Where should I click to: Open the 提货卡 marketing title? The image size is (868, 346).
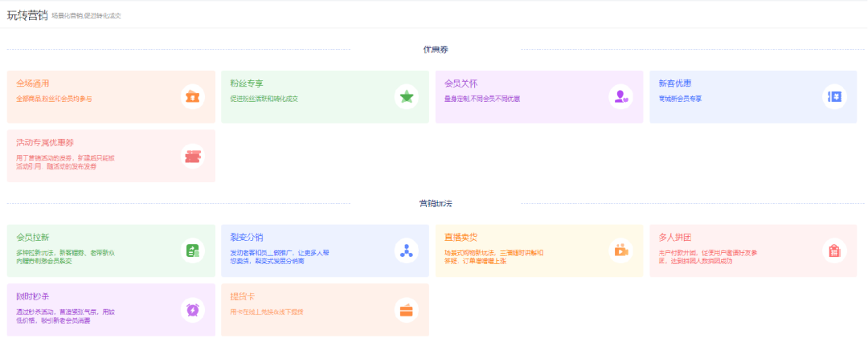tap(243, 297)
